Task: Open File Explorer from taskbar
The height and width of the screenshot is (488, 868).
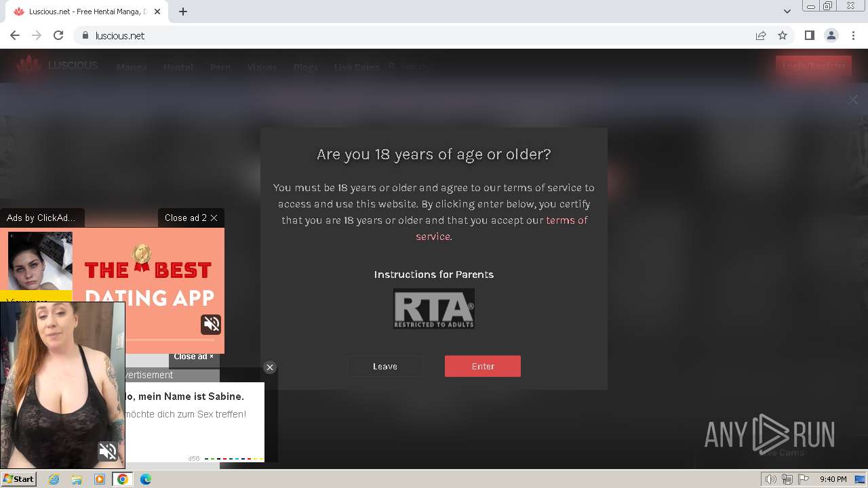Action: click(x=77, y=479)
